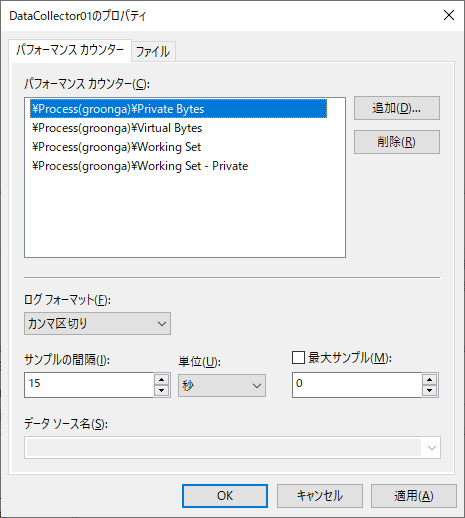Switch to the ファイル tab
The image size is (465, 518).
pos(153,52)
